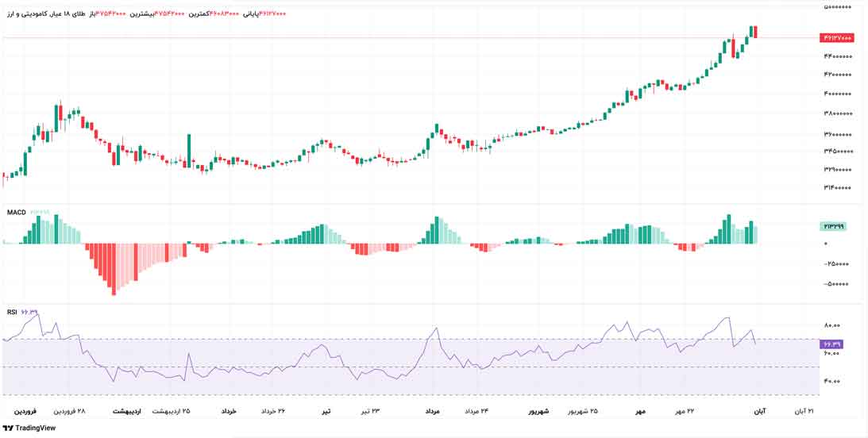Click the purple RSI value tag

click(831, 344)
